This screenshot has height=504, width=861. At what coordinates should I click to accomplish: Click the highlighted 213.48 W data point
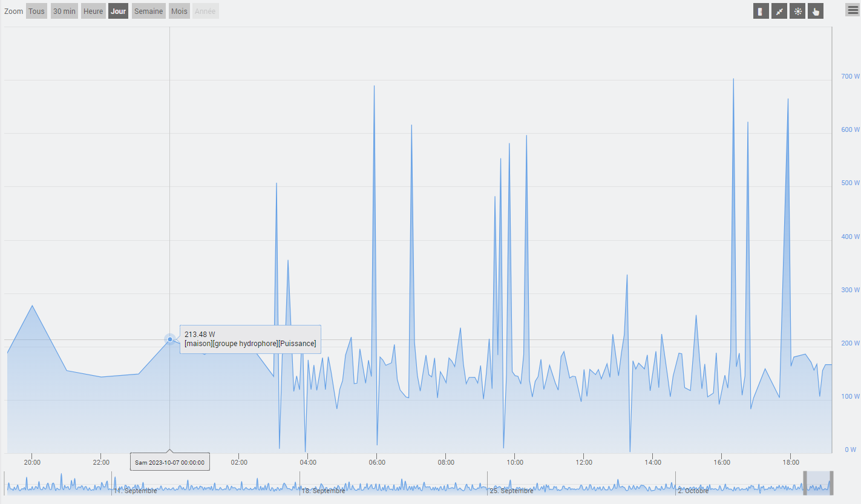170,339
